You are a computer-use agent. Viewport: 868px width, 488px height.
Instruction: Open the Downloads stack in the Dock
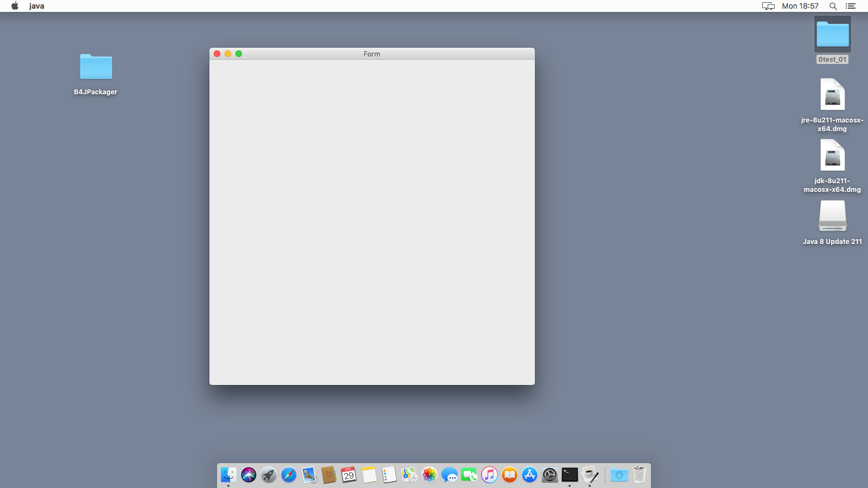click(618, 474)
